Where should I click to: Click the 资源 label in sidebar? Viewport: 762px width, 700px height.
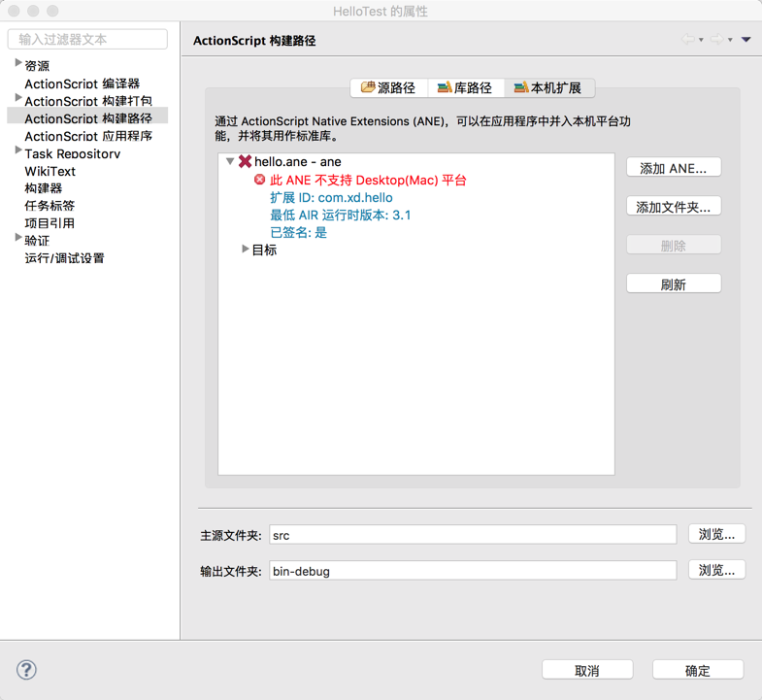pyautogui.click(x=37, y=66)
